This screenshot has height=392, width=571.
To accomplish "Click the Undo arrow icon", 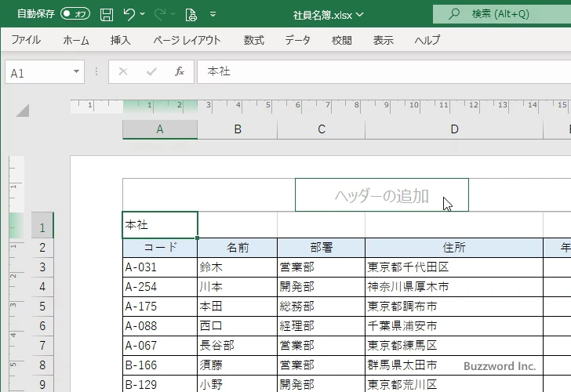I will (x=129, y=14).
